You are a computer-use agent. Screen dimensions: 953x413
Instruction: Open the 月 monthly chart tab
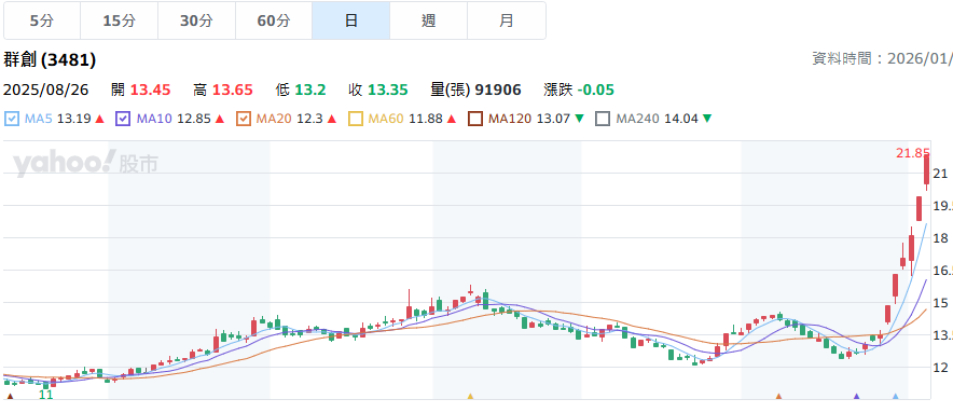tap(506, 21)
